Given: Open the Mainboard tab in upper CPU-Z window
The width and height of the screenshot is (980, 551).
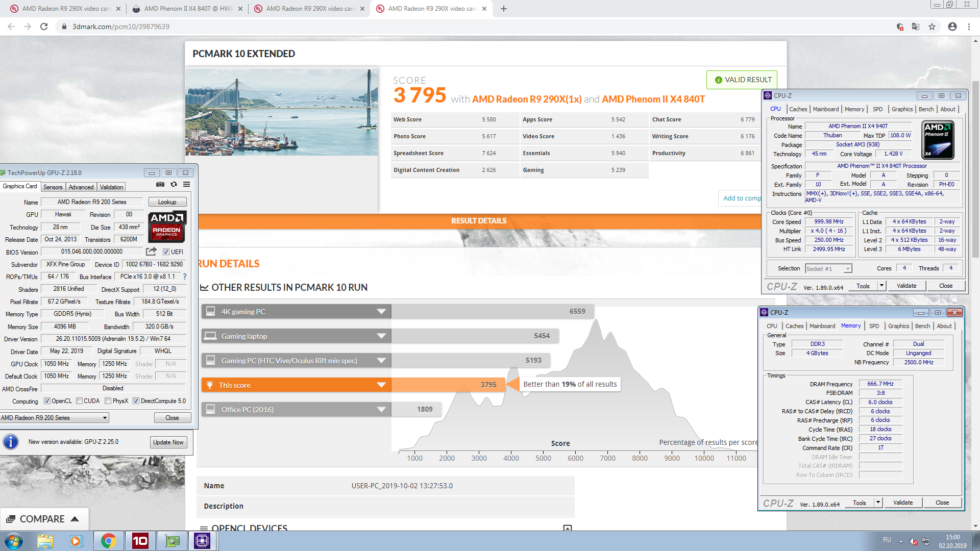Looking at the screenshot, I should pos(826,109).
